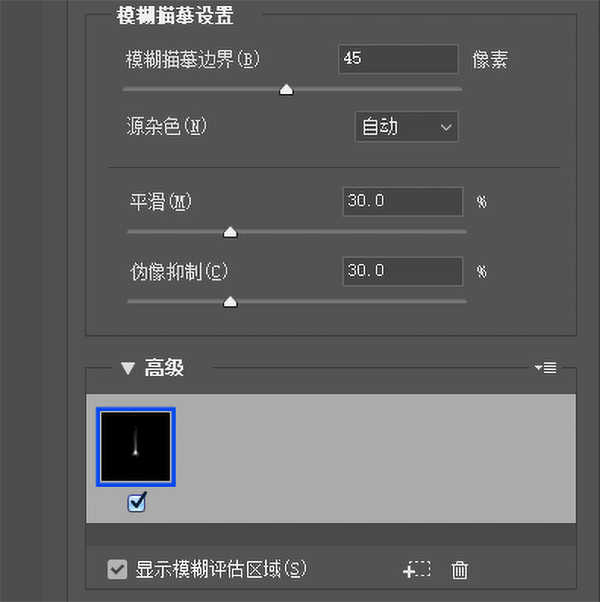
Task: Click the 模糊描摹边界(B) label
Action: [x=193, y=60]
